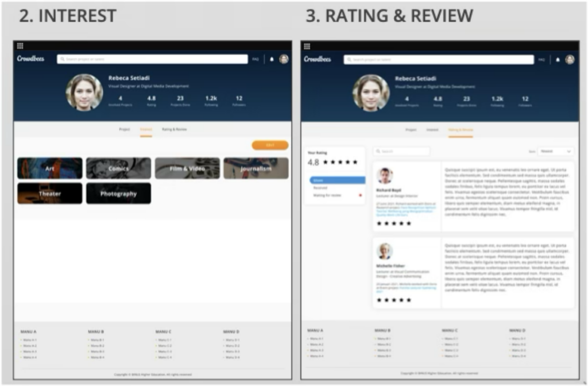Open the apps grid icon on Rating & Review screen
Screen dimensions: 588x386
click(307, 46)
